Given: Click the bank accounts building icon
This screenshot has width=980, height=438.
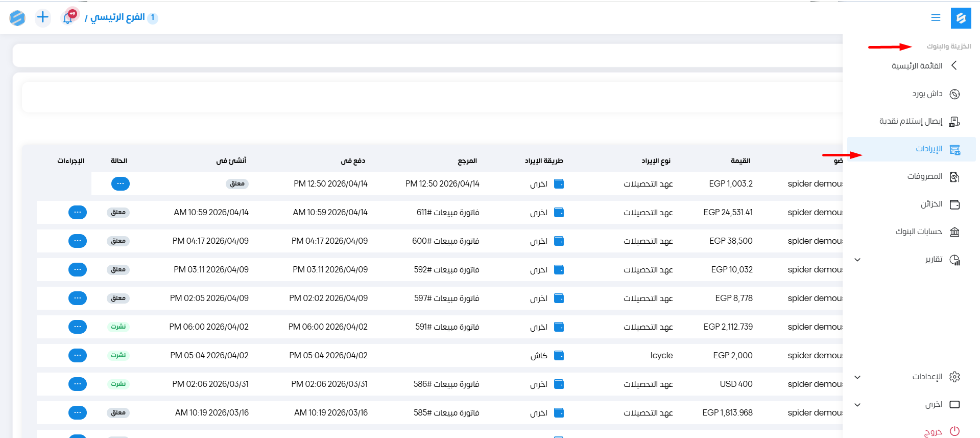Looking at the screenshot, I should pyautogui.click(x=954, y=232).
